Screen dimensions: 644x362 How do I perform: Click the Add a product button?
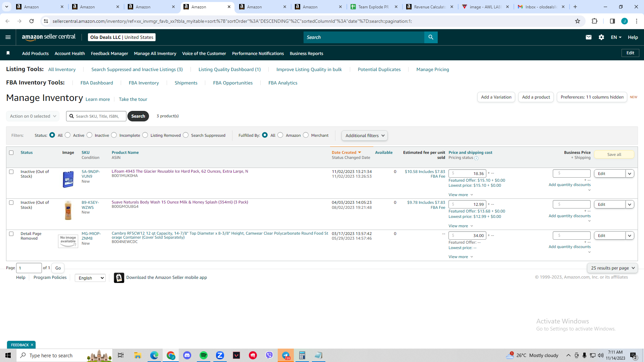click(536, 97)
